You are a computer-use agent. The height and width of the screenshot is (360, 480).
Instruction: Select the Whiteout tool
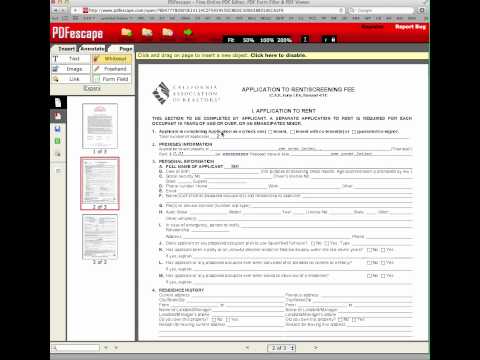click(112, 59)
